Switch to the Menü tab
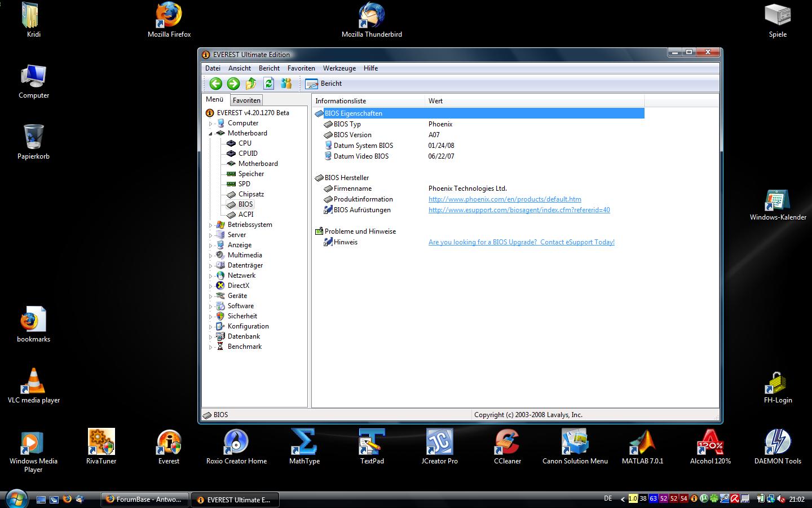This screenshot has width=812, height=508. click(214, 99)
